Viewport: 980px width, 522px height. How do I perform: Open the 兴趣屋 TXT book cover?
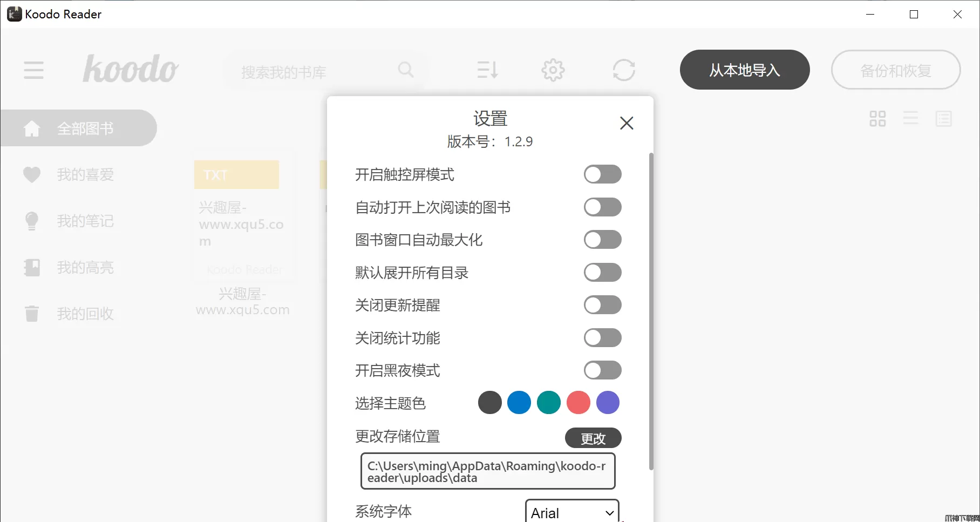[x=244, y=216]
